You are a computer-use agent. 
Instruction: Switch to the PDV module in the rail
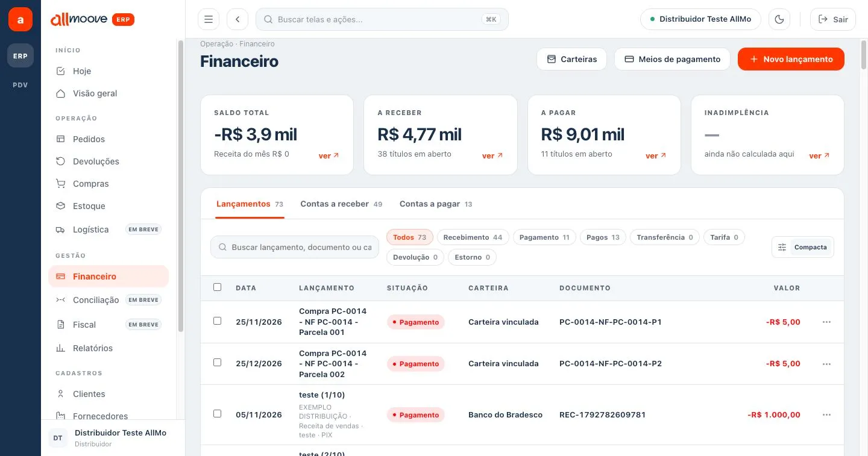(20, 85)
